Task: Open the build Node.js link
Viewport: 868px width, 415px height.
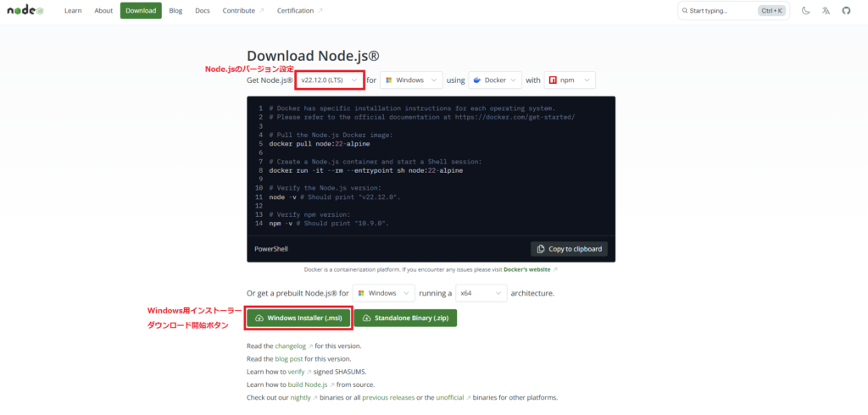Action: click(x=312, y=384)
